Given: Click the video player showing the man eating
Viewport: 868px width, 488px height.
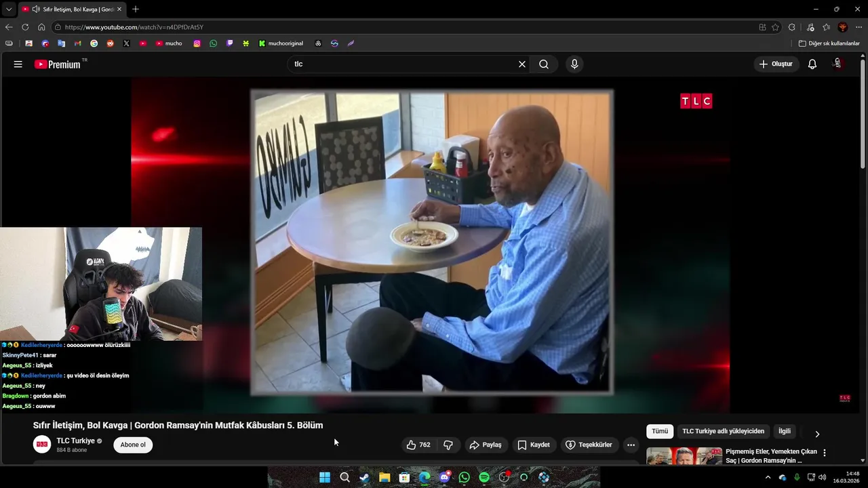Looking at the screenshot, I should coord(431,244).
